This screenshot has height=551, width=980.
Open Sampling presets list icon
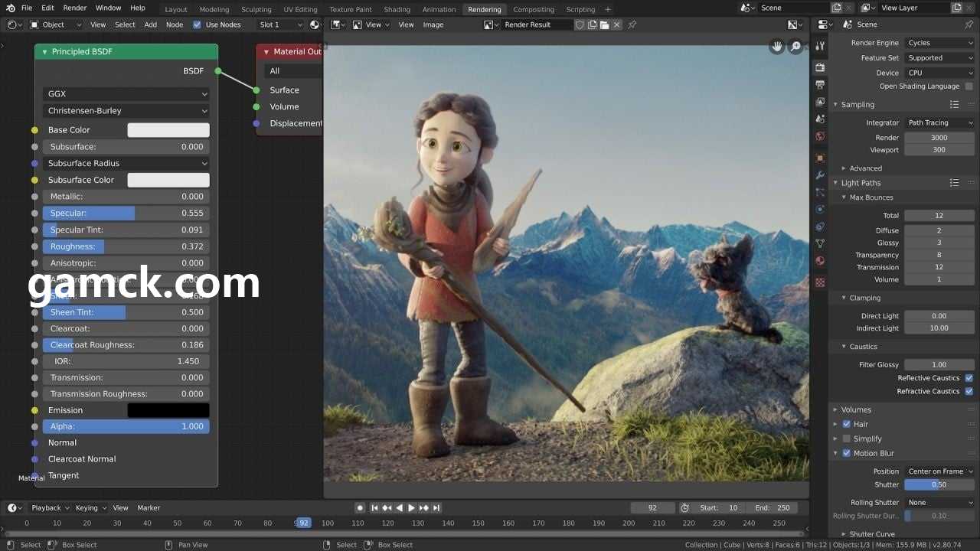tap(954, 104)
